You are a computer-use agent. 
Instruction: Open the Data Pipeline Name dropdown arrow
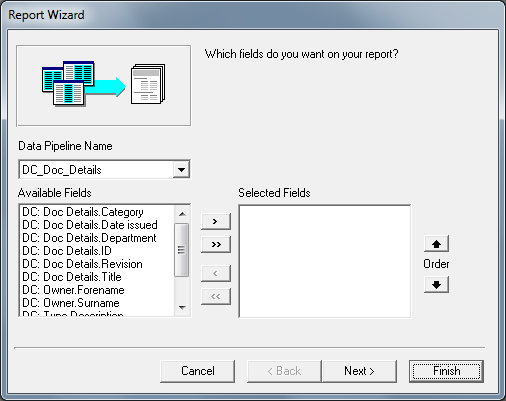click(181, 169)
